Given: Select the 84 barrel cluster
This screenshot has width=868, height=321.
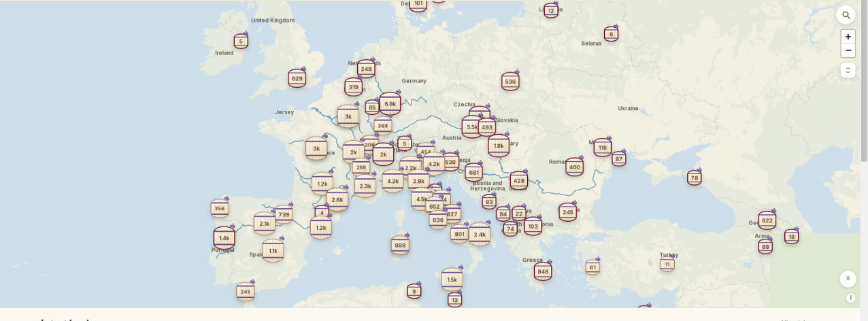Looking at the screenshot, I should [503, 214].
